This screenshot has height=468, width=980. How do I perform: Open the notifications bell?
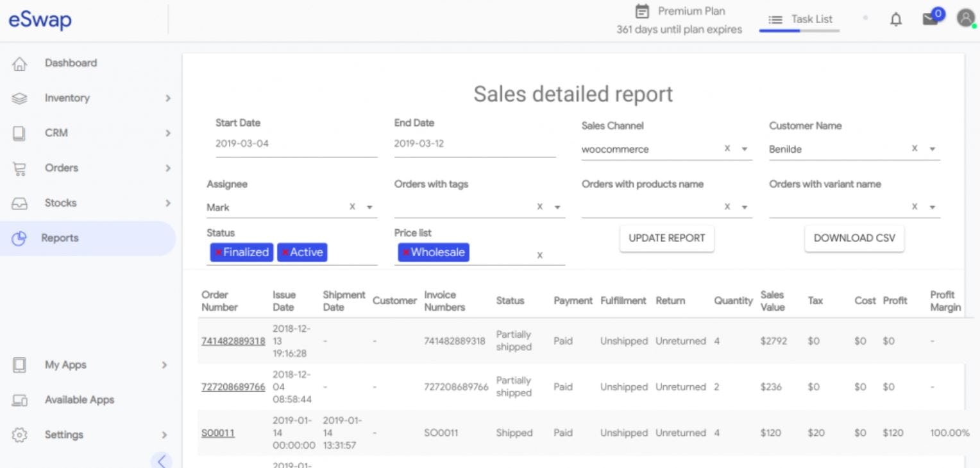(x=896, y=20)
